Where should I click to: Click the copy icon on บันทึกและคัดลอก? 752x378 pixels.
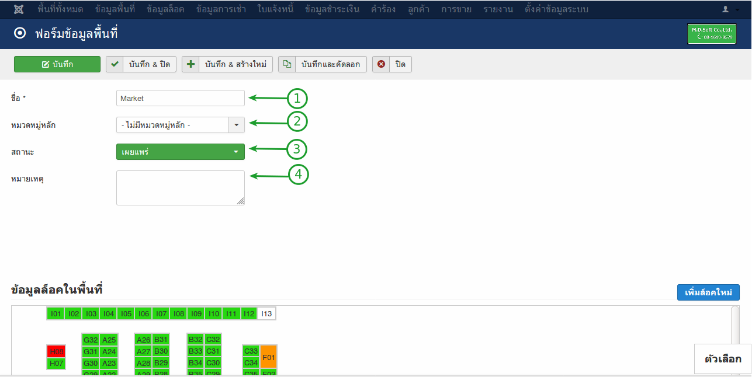[x=287, y=64]
